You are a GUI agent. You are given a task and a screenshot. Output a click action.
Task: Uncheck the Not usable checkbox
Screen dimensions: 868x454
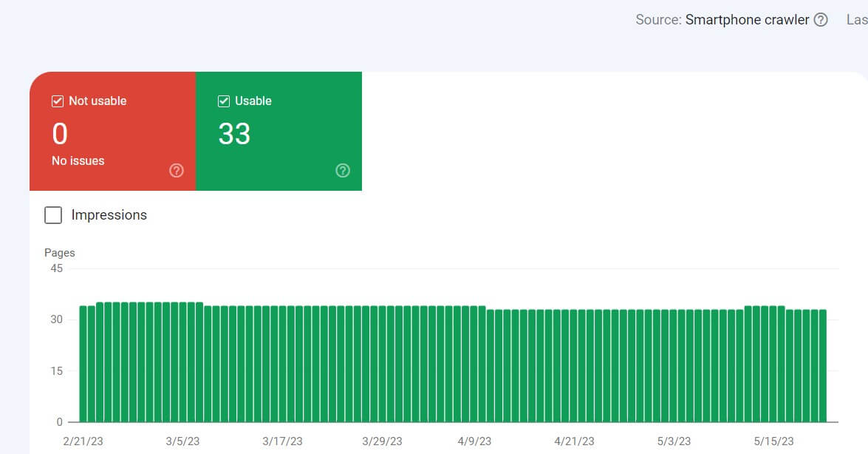click(58, 101)
